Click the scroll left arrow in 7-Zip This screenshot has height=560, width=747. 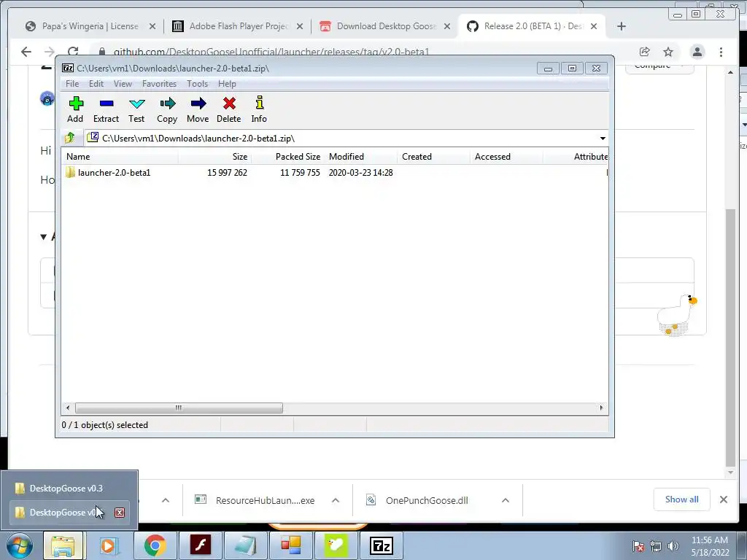pyautogui.click(x=68, y=408)
